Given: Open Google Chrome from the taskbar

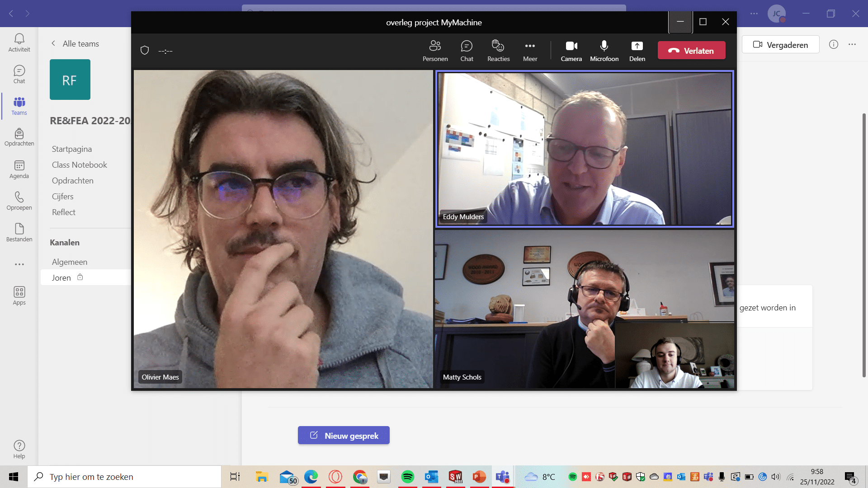Looking at the screenshot, I should click(x=360, y=477).
